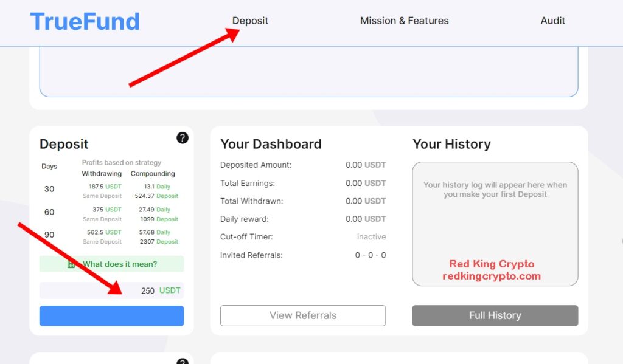Select the 60 days plan row

[111, 214]
